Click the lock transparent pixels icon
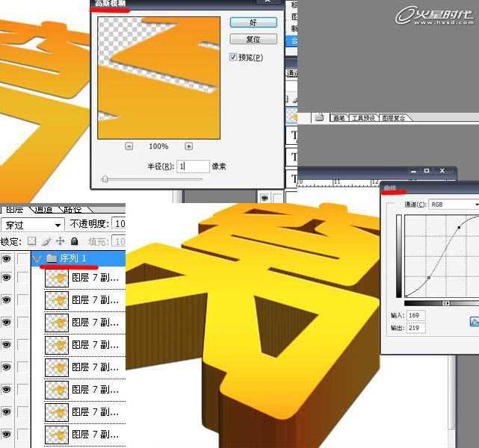The image size is (479, 448). coord(31,241)
